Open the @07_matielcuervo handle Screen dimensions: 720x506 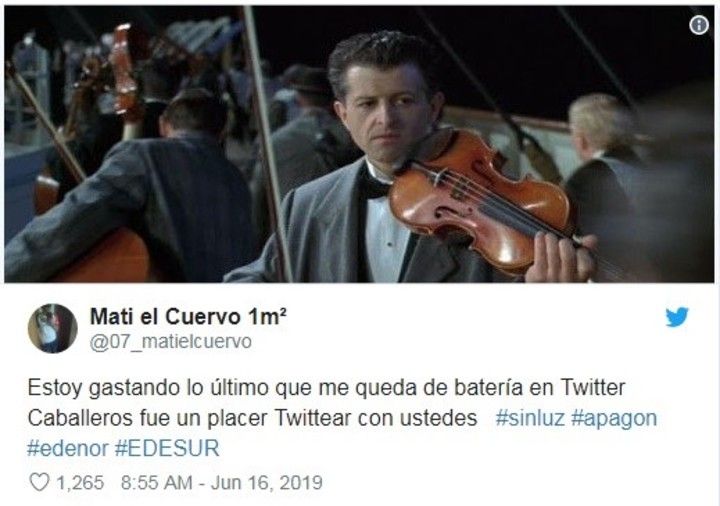click(171, 342)
